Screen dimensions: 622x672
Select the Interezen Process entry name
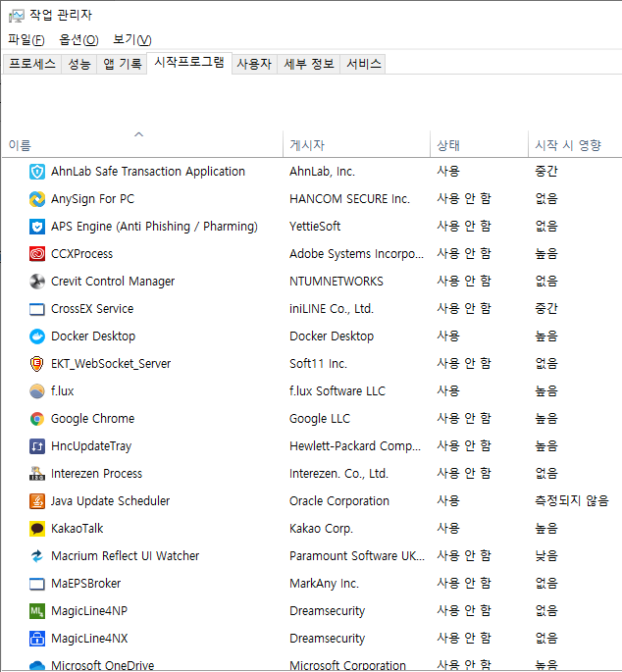96,474
